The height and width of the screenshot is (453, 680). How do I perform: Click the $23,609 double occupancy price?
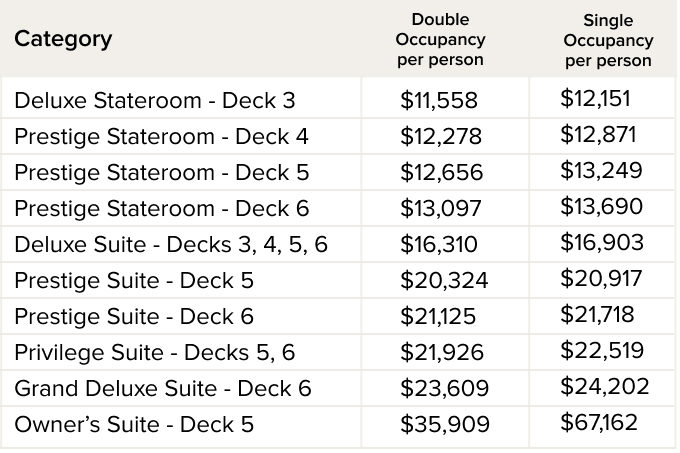443,388
